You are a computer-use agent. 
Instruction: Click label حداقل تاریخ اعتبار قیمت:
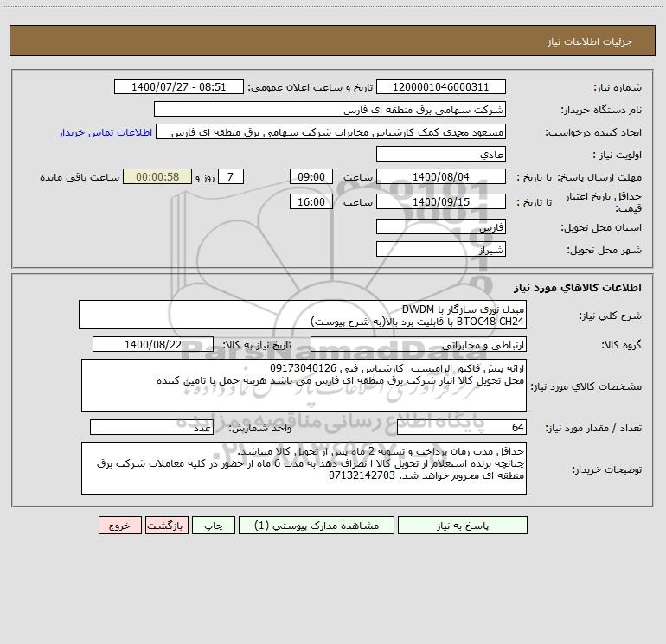tap(604, 202)
